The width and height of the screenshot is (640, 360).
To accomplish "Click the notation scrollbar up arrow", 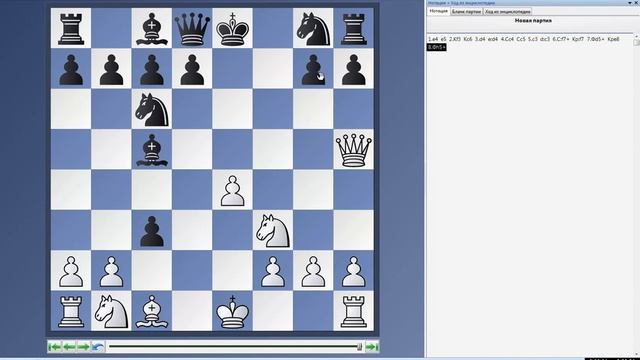I will (x=637, y=36).
